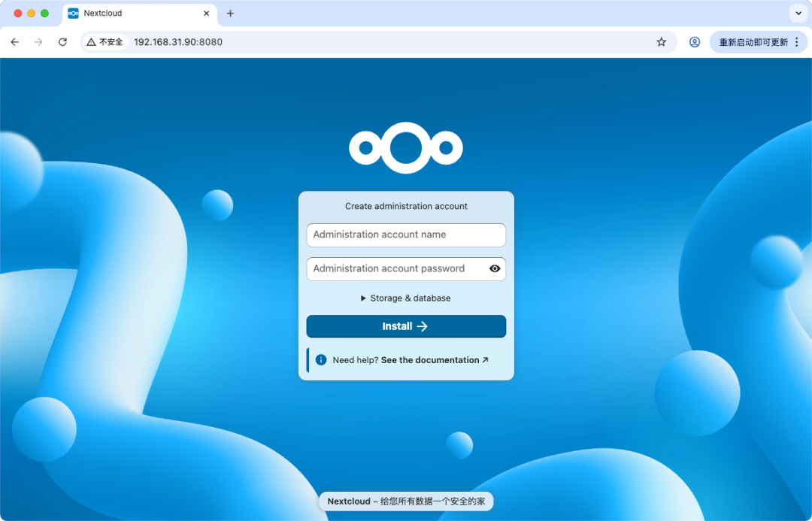Screen dimensions: 812x521
Task: Expand the Storage & database section
Action: [x=406, y=298]
